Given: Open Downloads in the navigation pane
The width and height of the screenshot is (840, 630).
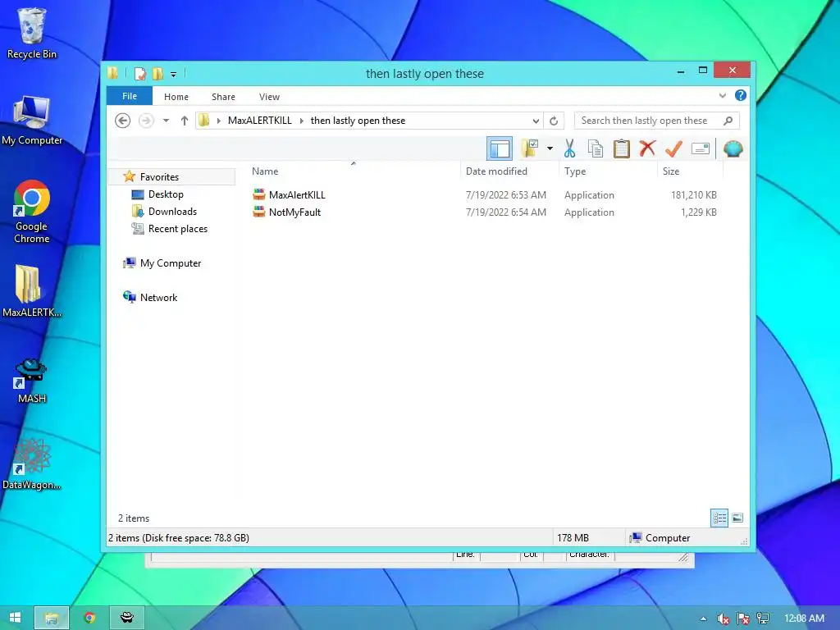Looking at the screenshot, I should pyautogui.click(x=172, y=212).
